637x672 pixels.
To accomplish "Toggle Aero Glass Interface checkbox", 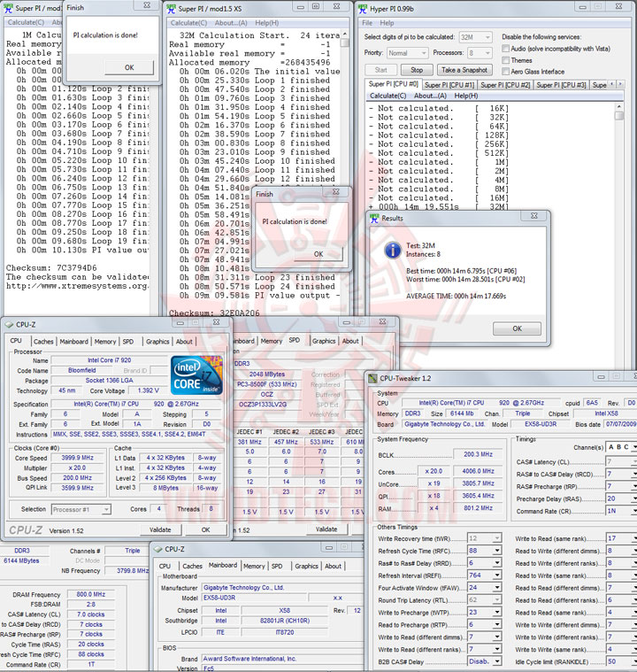I will [x=505, y=71].
